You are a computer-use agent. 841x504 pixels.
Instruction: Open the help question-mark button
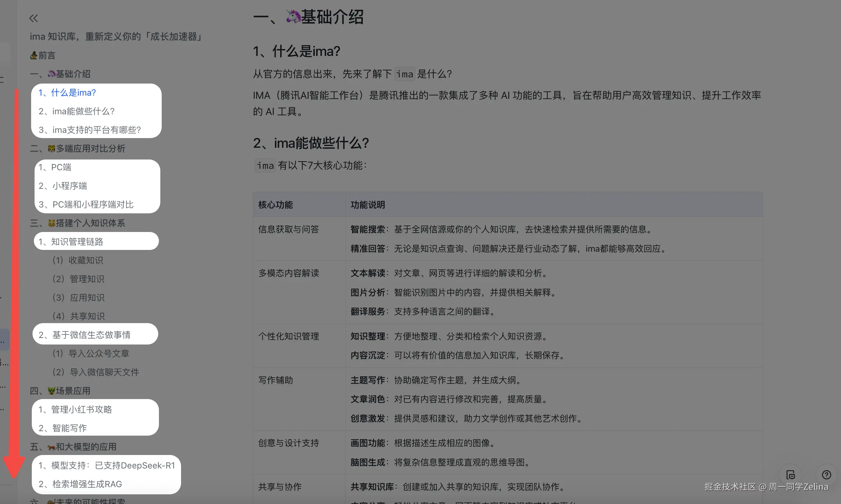(826, 475)
